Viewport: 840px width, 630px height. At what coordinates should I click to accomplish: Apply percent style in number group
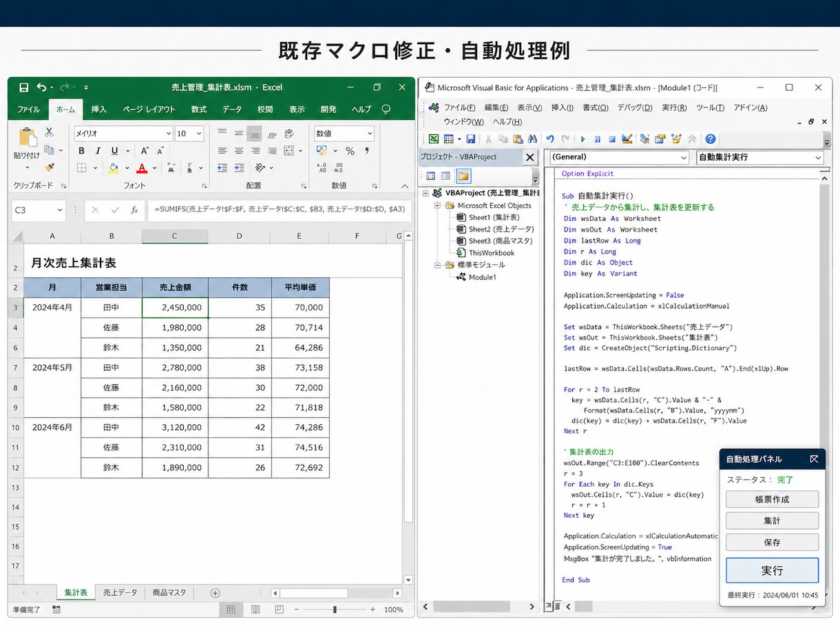[350, 151]
